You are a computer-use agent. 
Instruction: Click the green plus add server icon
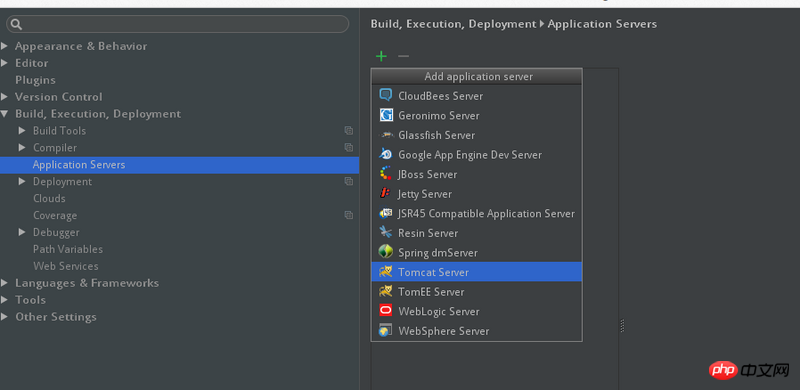point(381,56)
